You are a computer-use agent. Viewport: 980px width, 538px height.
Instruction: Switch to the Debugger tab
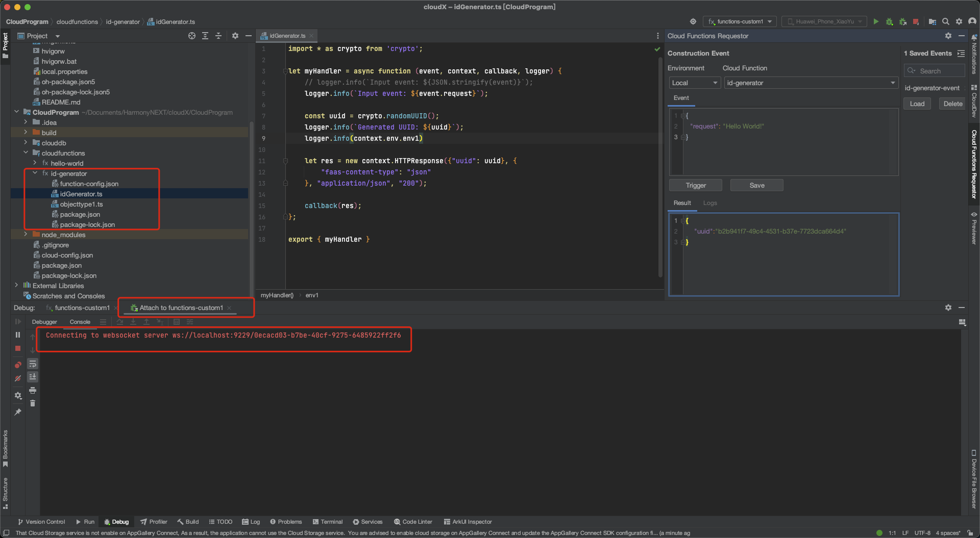44,322
